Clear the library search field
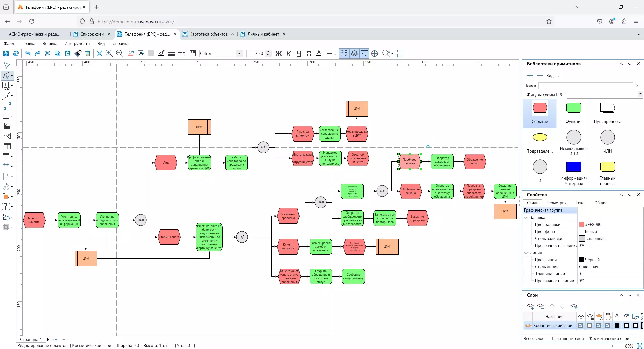The image size is (644, 349). point(637,86)
